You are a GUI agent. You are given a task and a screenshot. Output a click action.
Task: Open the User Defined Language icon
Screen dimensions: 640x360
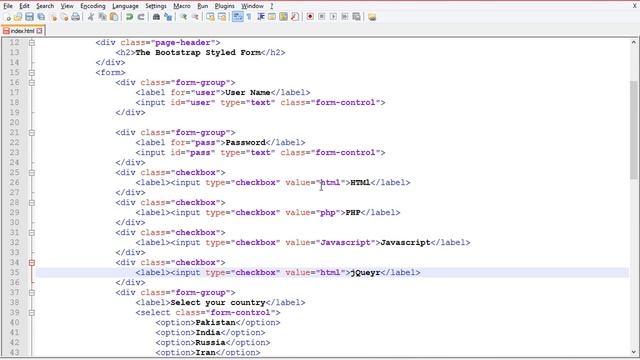271,17
